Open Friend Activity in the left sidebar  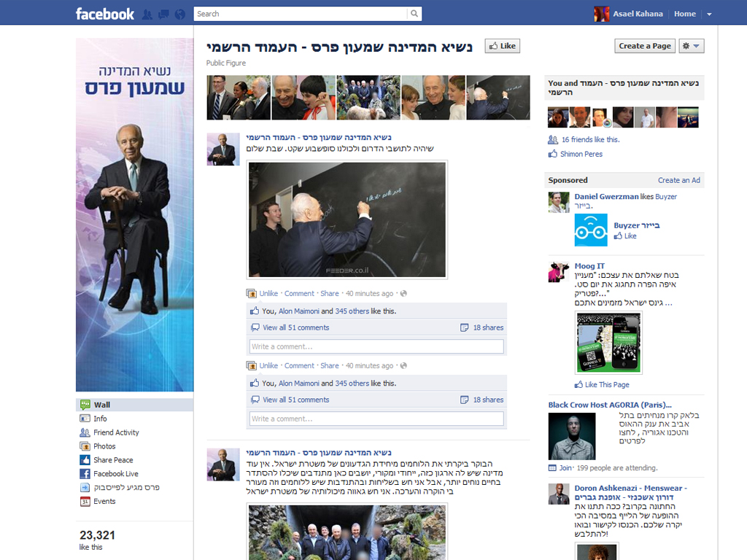pyautogui.click(x=116, y=432)
